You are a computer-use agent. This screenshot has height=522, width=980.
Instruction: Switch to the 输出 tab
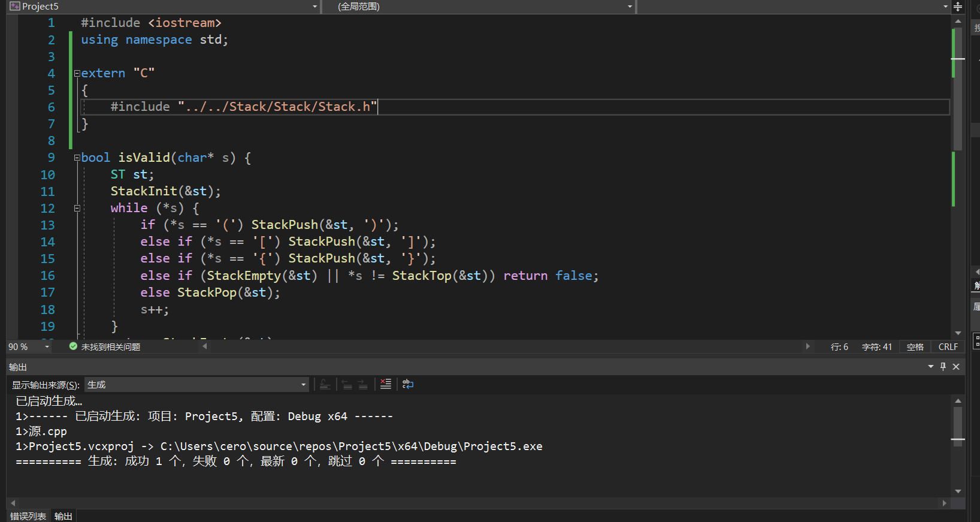click(63, 516)
